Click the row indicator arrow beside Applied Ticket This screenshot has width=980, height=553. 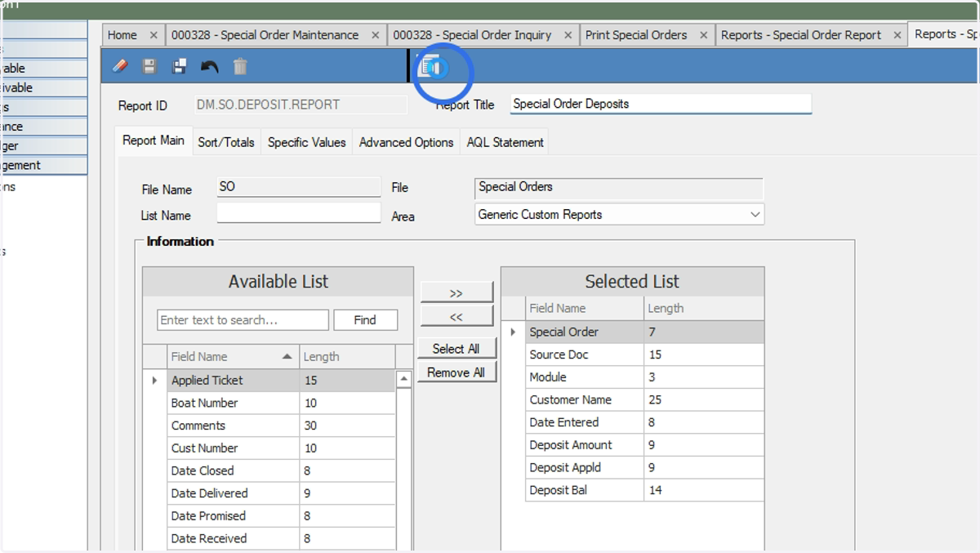point(154,381)
